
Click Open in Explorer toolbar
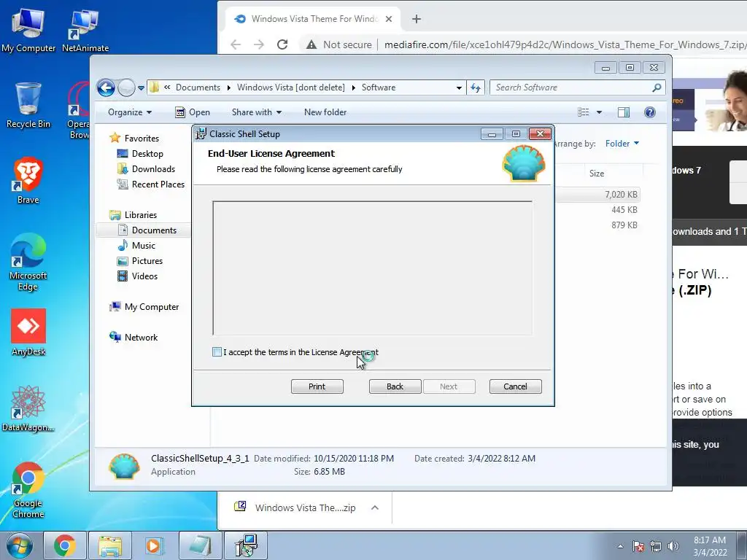pos(193,112)
